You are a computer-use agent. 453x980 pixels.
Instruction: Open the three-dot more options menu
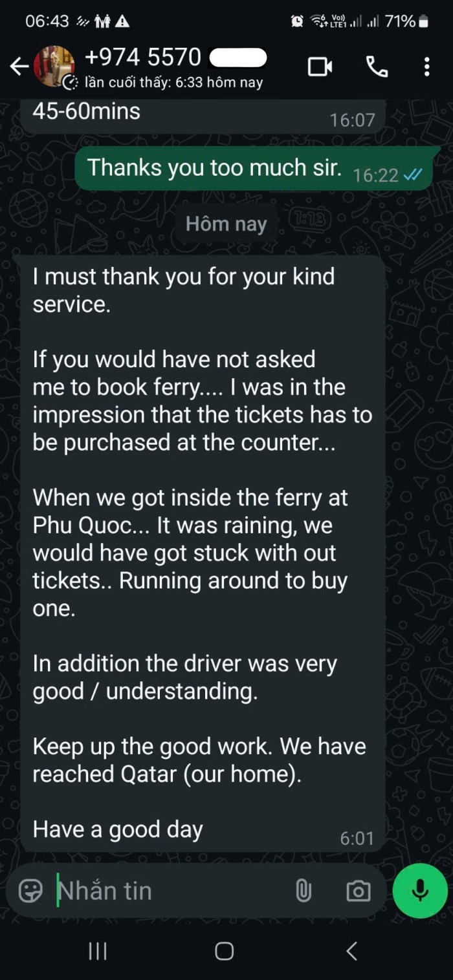[x=426, y=67]
